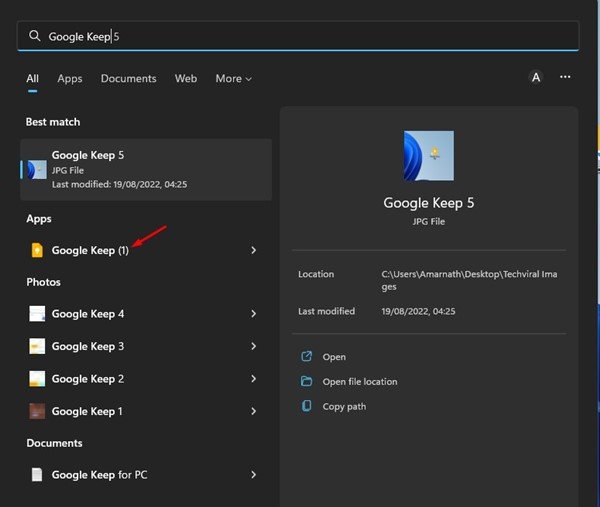Expand the Google Keep (1) app arrow
The height and width of the screenshot is (507, 600).
(x=254, y=251)
